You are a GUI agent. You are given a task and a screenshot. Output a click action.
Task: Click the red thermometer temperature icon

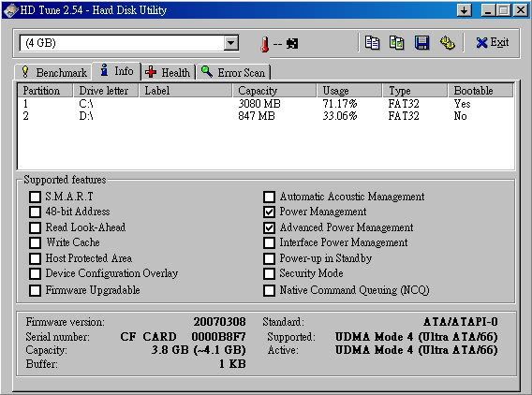point(265,44)
